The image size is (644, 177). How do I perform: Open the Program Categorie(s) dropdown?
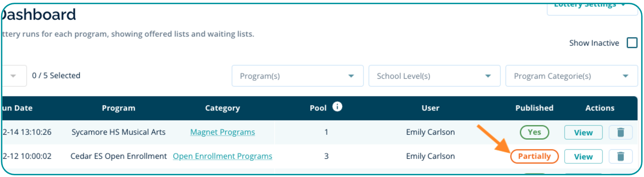pos(571,76)
